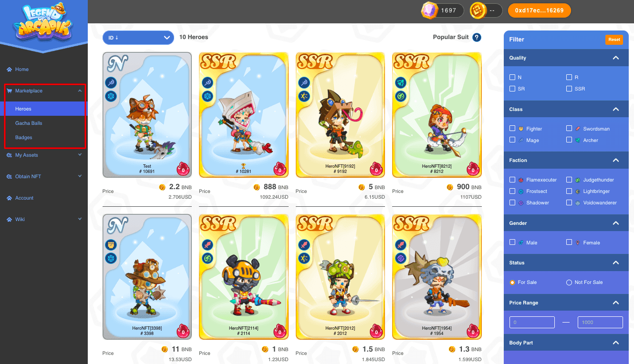
Task: Open Gacha Balls in Marketplace menu
Action: (29, 123)
